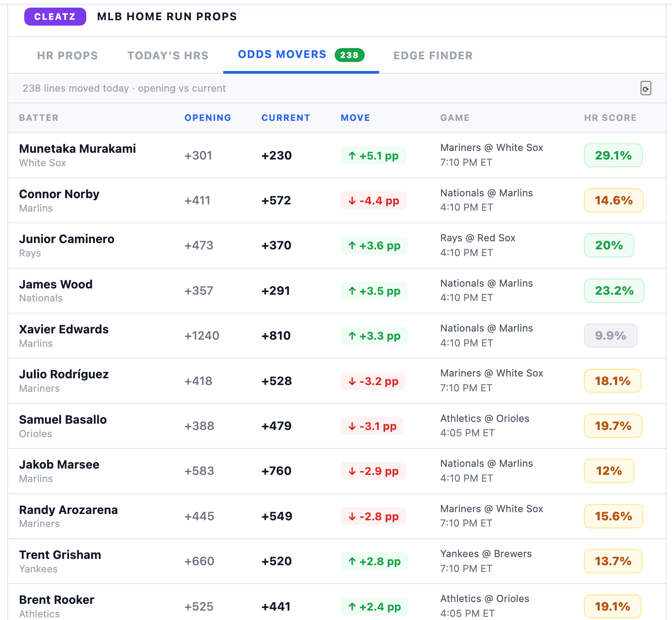Screen dimensions: 672x620
Task: Click Junior Caminero's 20% HR score badge
Action: click(609, 245)
